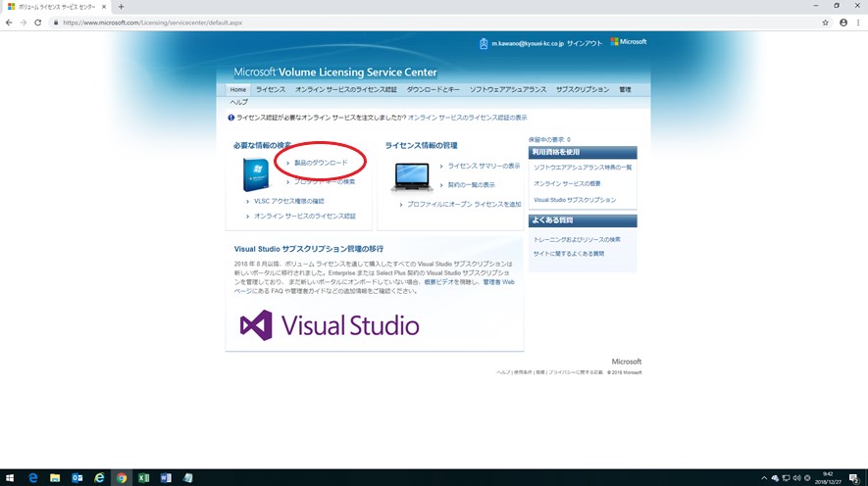
Task: Open the Windows Start menu
Action: 10,478
